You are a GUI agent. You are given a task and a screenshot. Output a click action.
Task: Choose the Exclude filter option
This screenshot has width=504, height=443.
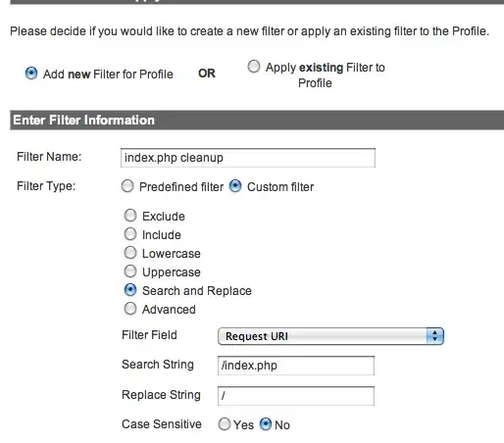click(130, 216)
